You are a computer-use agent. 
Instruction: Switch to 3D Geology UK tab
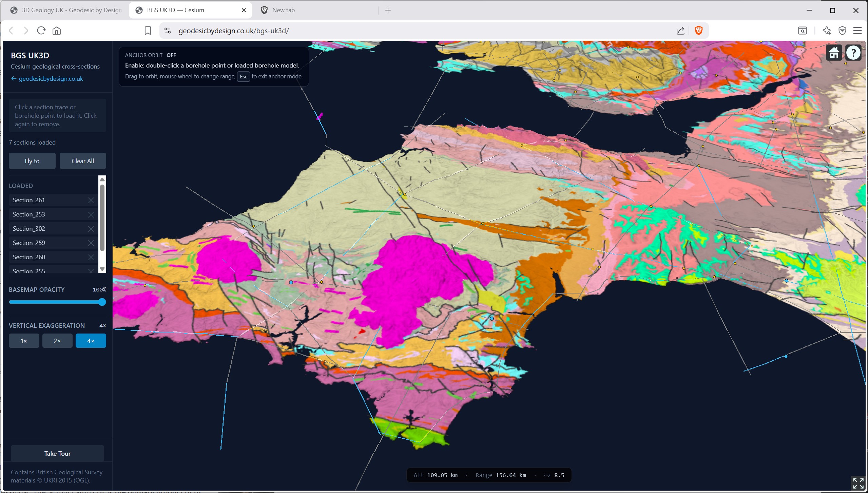(x=66, y=10)
